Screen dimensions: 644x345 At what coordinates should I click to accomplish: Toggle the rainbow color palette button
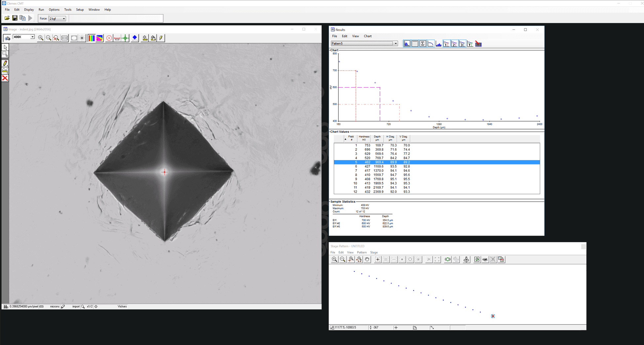91,38
